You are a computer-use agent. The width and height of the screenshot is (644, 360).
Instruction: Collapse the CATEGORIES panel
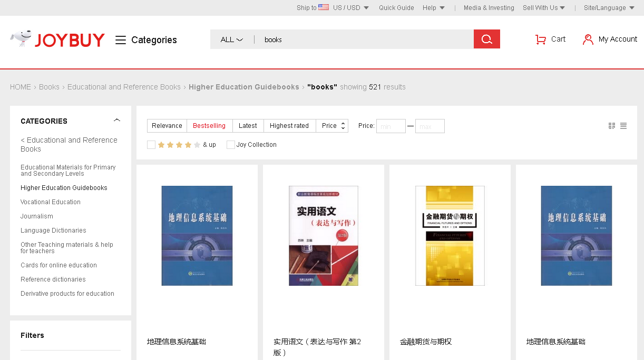117,121
